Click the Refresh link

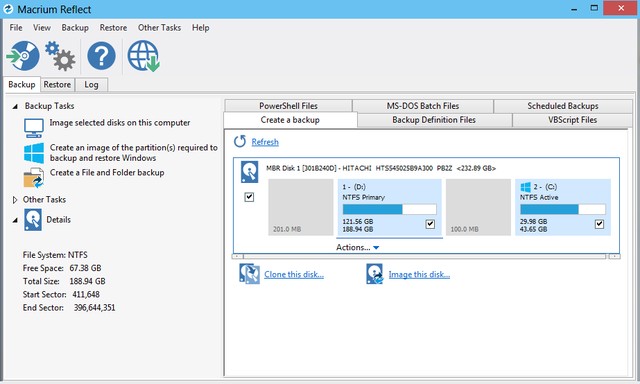[265, 142]
